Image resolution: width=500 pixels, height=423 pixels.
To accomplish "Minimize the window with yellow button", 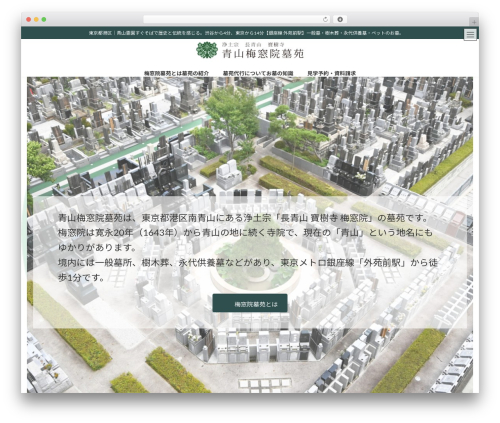I will point(36,20).
